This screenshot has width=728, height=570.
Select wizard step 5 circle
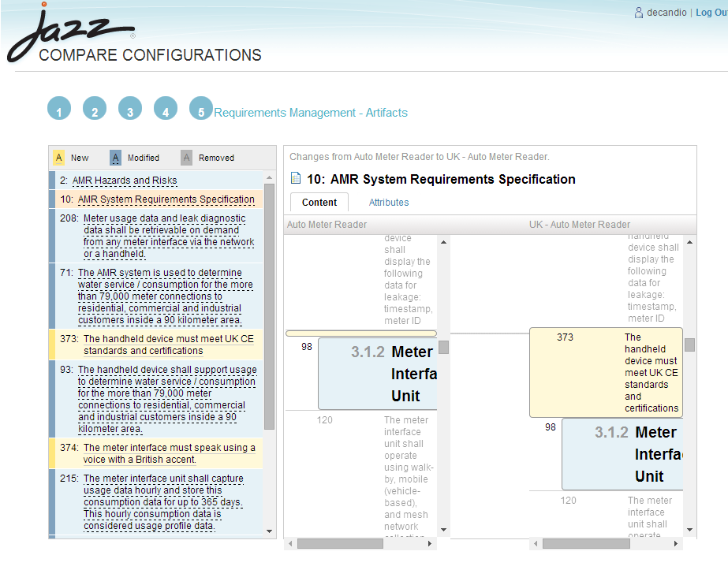pyautogui.click(x=201, y=108)
